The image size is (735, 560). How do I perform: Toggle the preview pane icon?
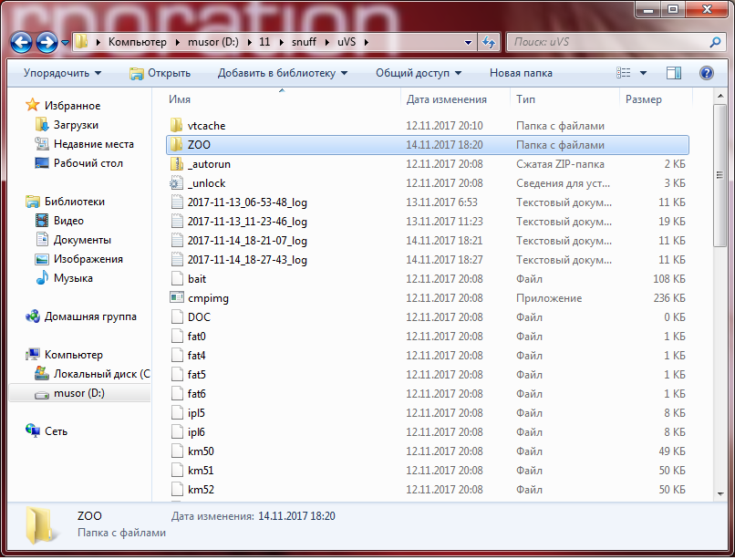point(673,73)
